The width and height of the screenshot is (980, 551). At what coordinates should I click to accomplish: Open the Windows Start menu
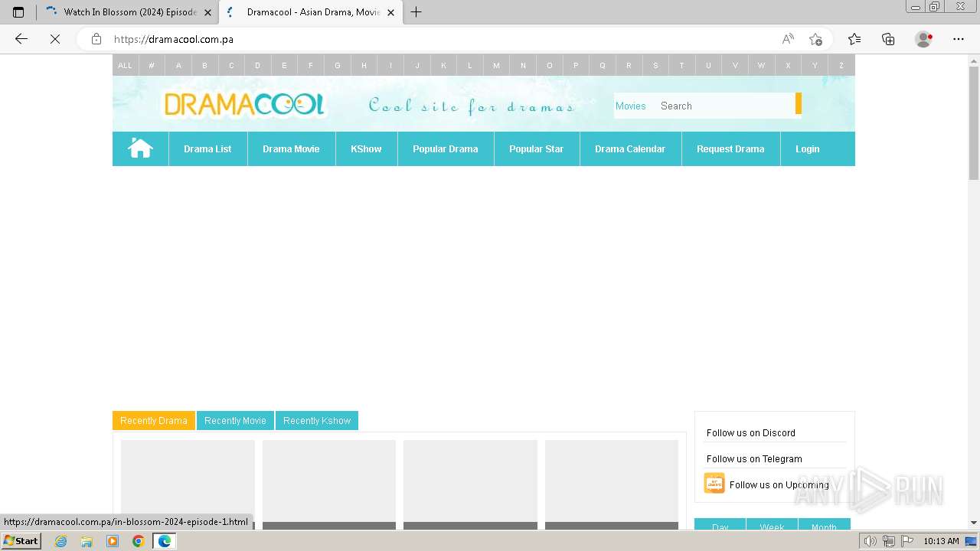tap(21, 541)
